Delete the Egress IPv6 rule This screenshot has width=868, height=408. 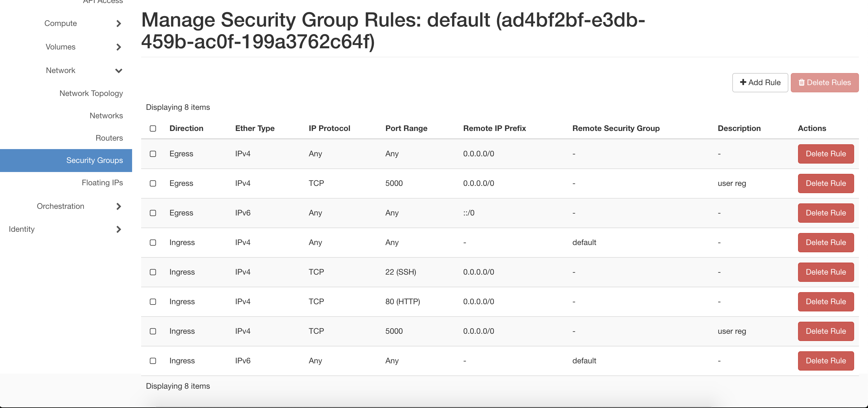[x=825, y=213]
